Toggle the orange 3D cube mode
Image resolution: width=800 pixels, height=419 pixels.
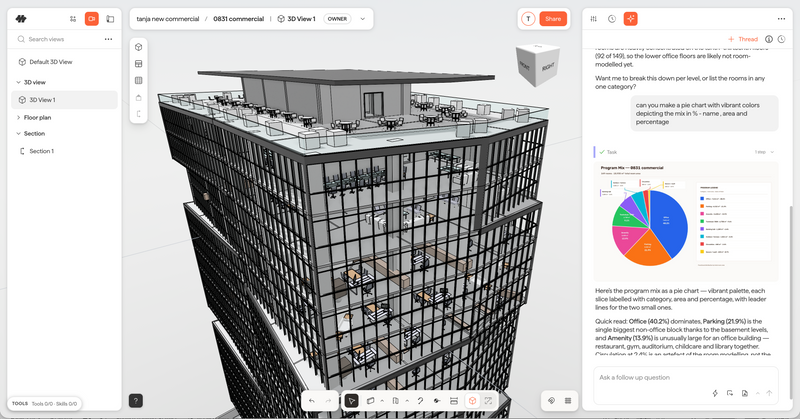[472, 401]
